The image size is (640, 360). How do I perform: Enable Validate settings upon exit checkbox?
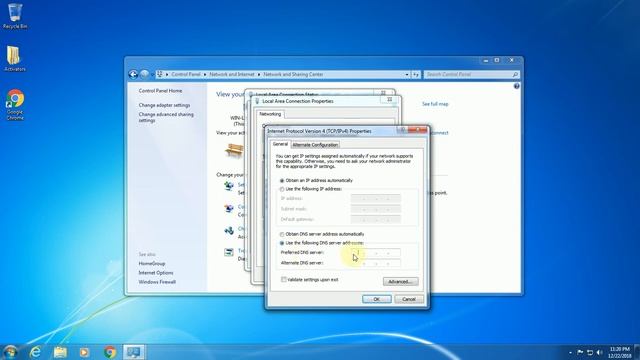(x=284, y=280)
